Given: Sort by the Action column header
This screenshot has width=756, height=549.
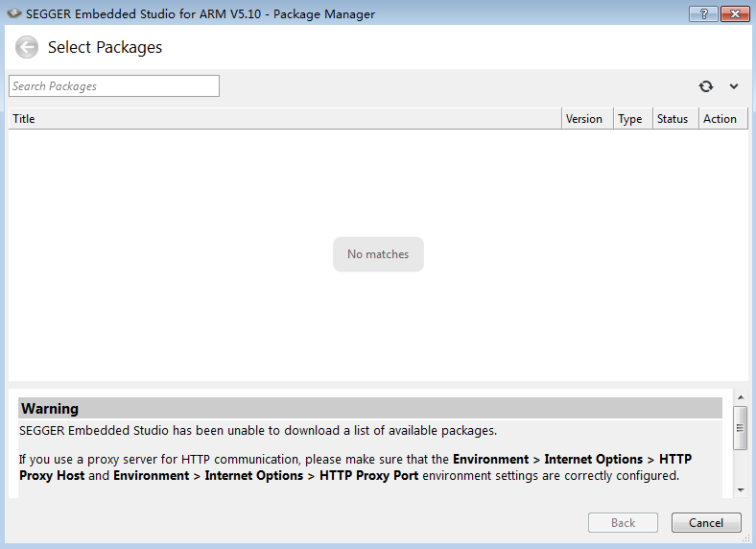Looking at the screenshot, I should 723,119.
